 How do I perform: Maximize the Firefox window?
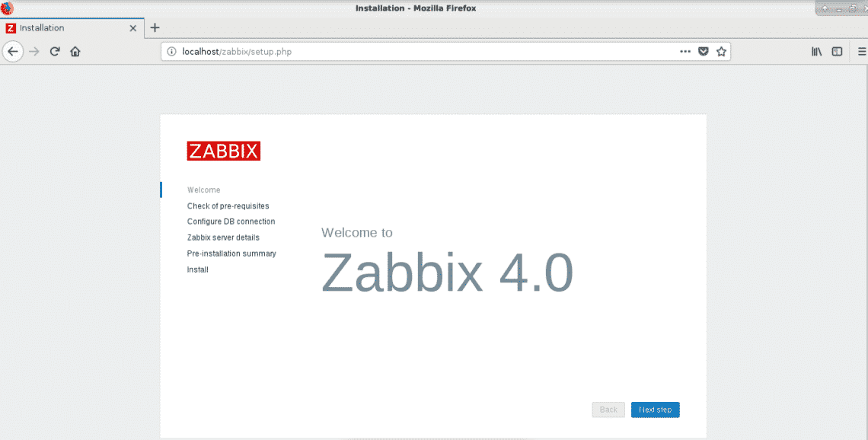click(x=852, y=8)
